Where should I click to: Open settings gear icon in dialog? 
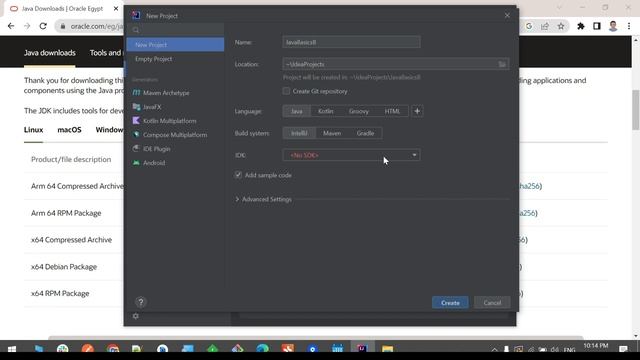click(x=136, y=316)
